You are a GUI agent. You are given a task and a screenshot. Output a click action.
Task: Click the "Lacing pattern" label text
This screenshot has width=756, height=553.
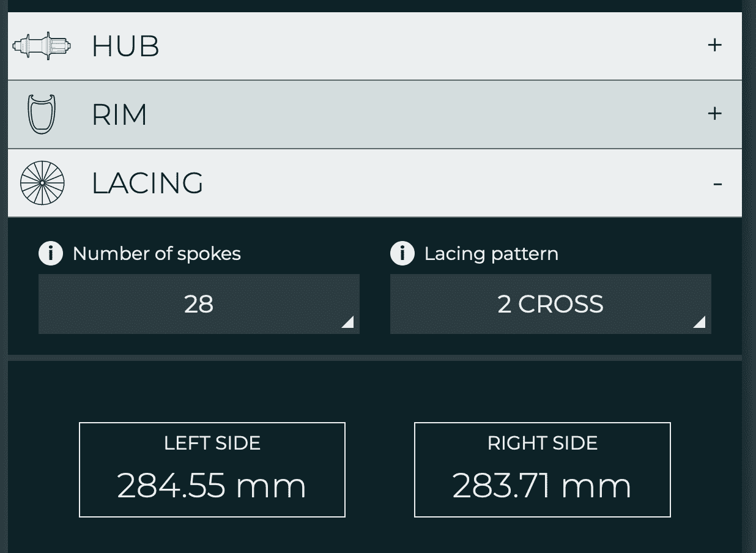coord(491,254)
